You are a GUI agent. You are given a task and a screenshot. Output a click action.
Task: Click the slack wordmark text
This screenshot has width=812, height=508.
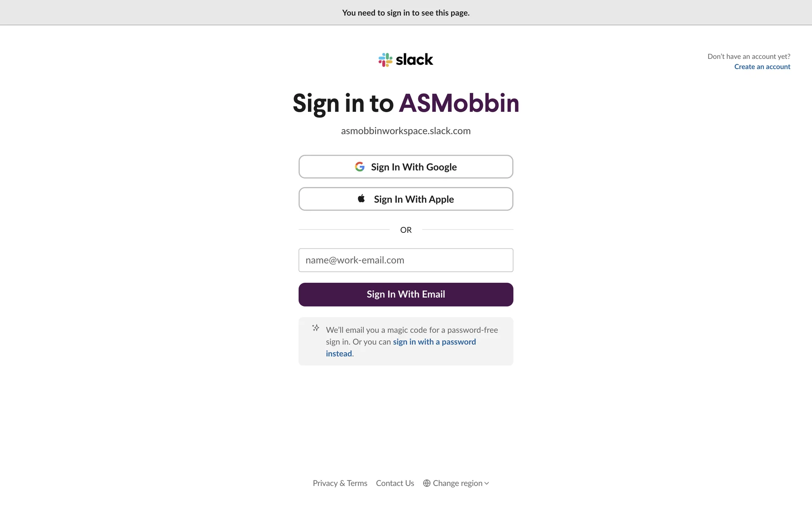[414, 60]
